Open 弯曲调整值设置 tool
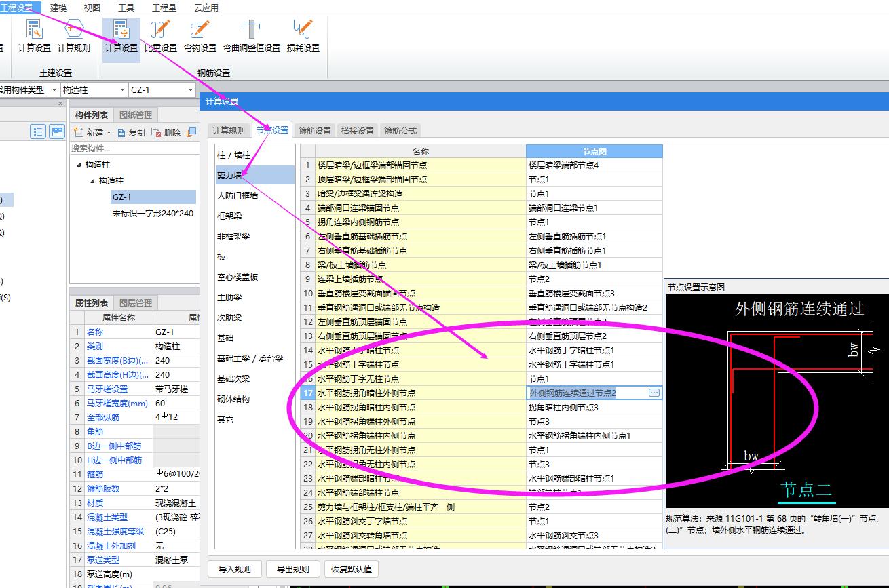This screenshot has width=889, height=588. (252, 36)
